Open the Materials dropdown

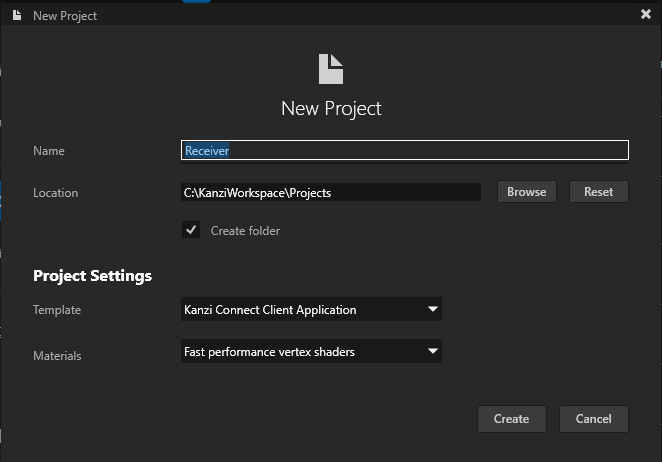coord(311,351)
